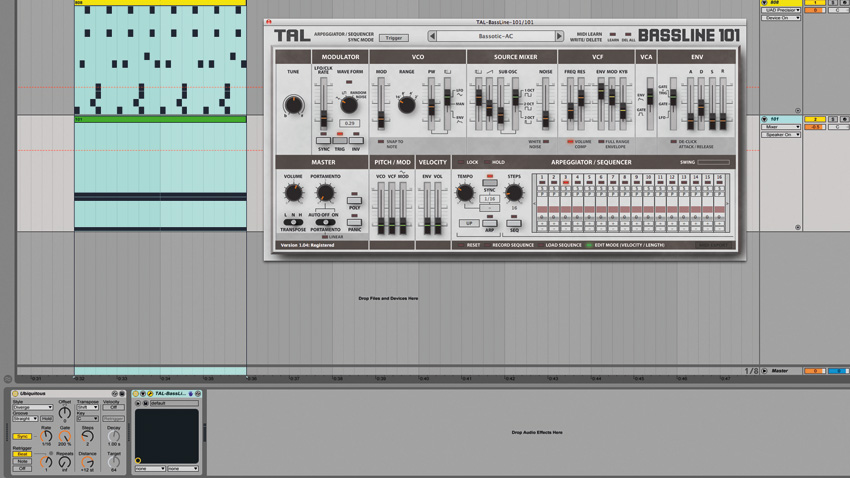
Task: Open the Transpose dropdown in Ubiquitous
Action: (87, 408)
